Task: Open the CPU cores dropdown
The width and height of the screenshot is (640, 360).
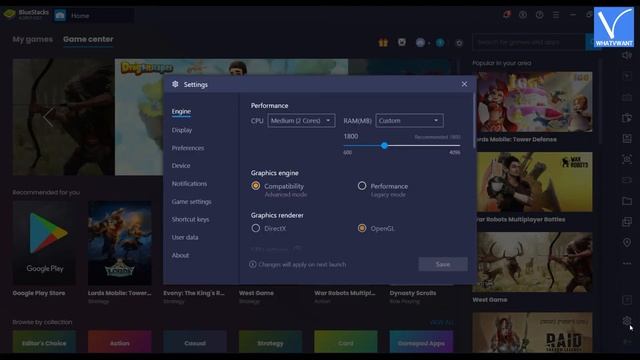Action: pos(301,121)
